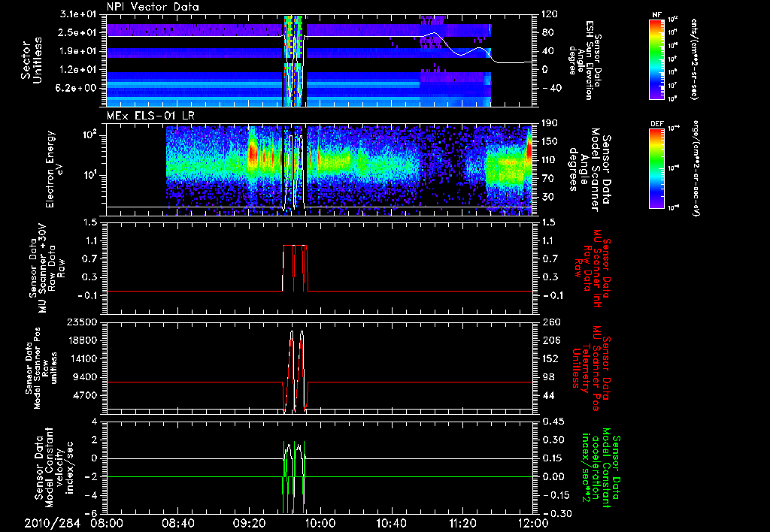This screenshot has height=532, width=770.
Task: Click the 'Sector Unitless' axis title
Action: tap(32, 60)
